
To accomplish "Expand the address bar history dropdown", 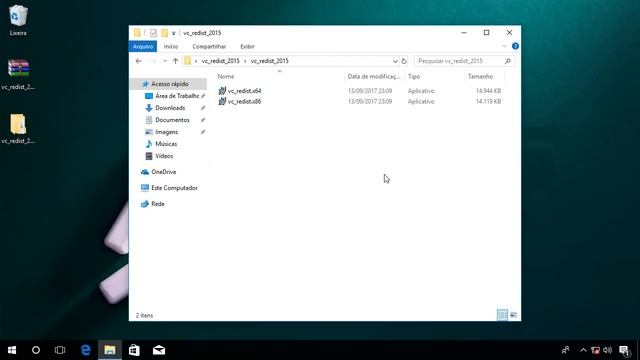I will (x=395, y=61).
